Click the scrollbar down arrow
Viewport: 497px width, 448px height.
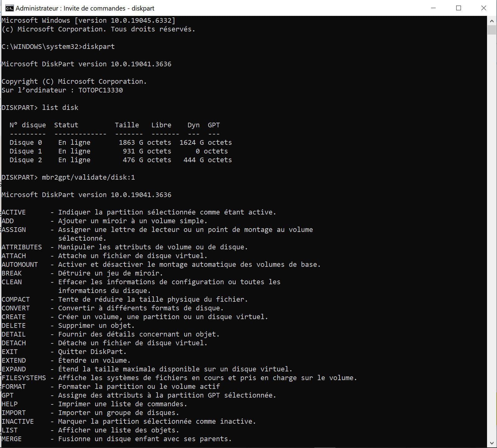(x=492, y=443)
